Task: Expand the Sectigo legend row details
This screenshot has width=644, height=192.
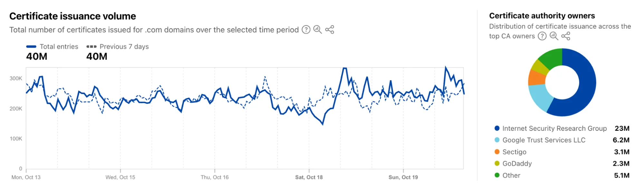Action: coord(515,152)
